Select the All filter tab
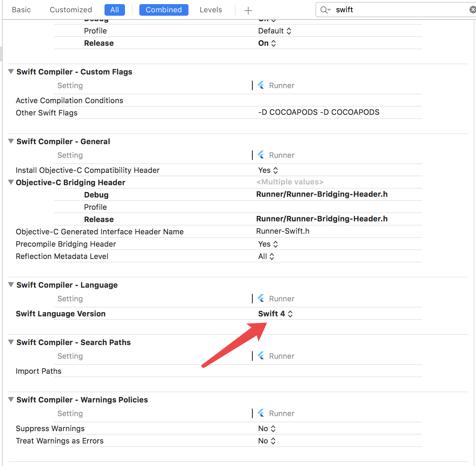This screenshot has height=466, width=476. coord(115,10)
